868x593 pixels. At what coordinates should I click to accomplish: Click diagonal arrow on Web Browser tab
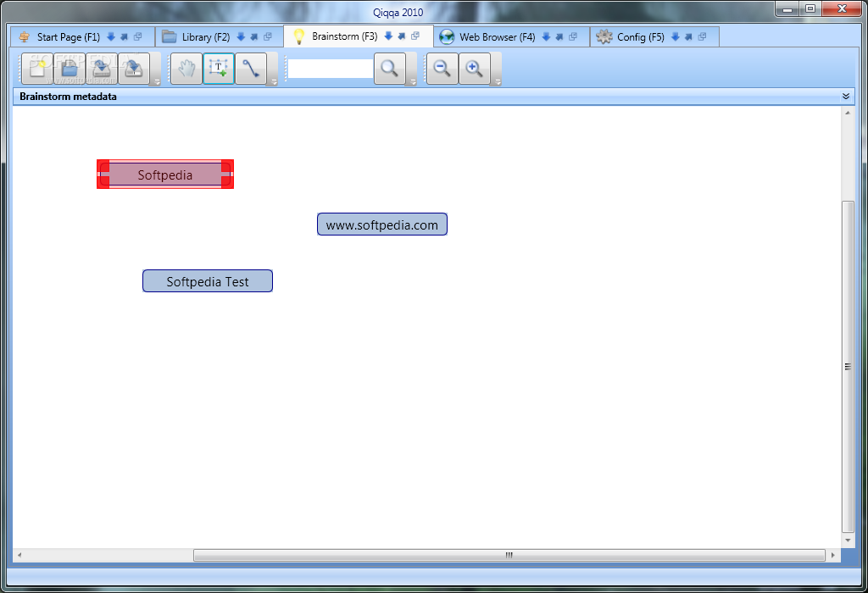(x=559, y=36)
